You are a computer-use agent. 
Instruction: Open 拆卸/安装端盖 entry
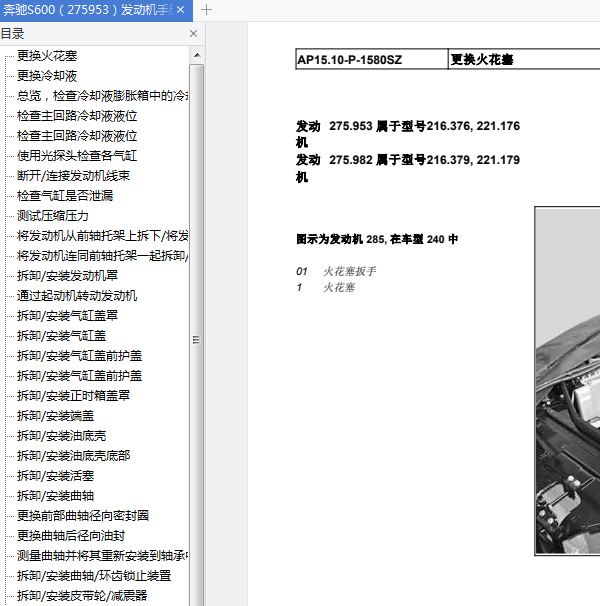click(56, 416)
